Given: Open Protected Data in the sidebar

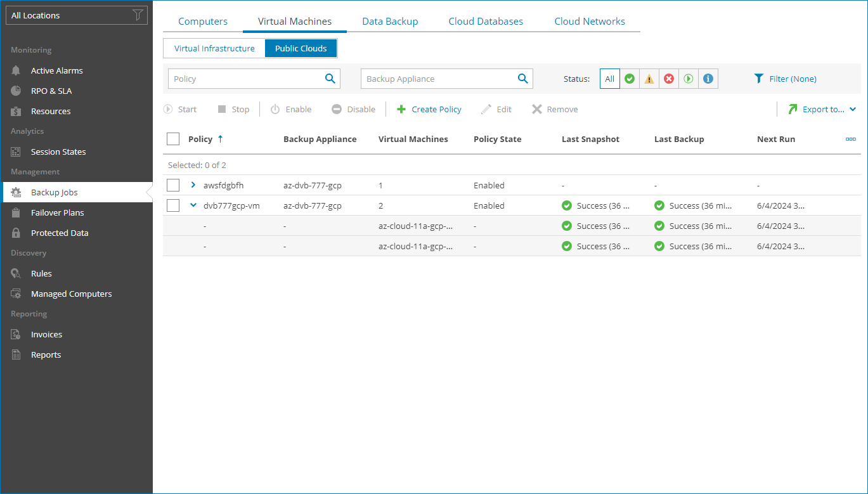Looking at the screenshot, I should (60, 233).
